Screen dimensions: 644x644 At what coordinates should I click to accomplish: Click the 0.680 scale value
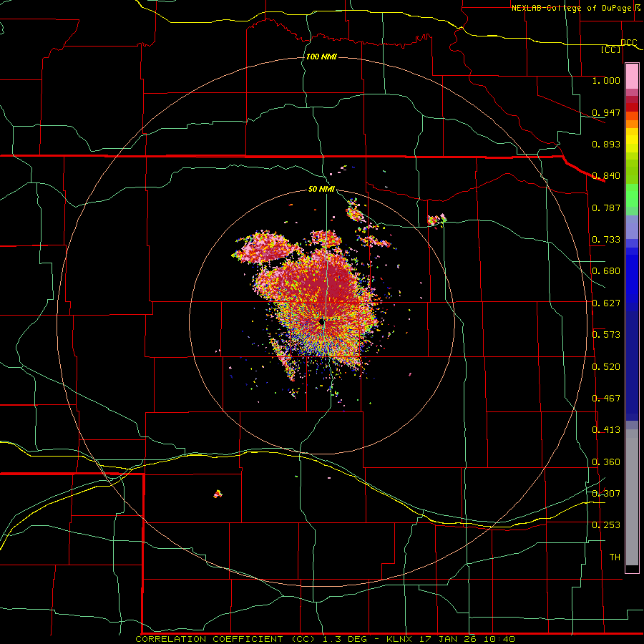606,271
